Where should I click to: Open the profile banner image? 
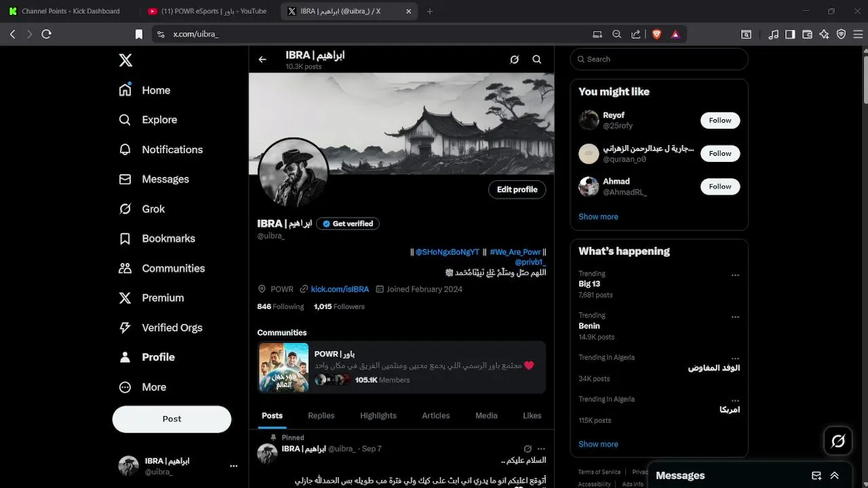point(401,123)
